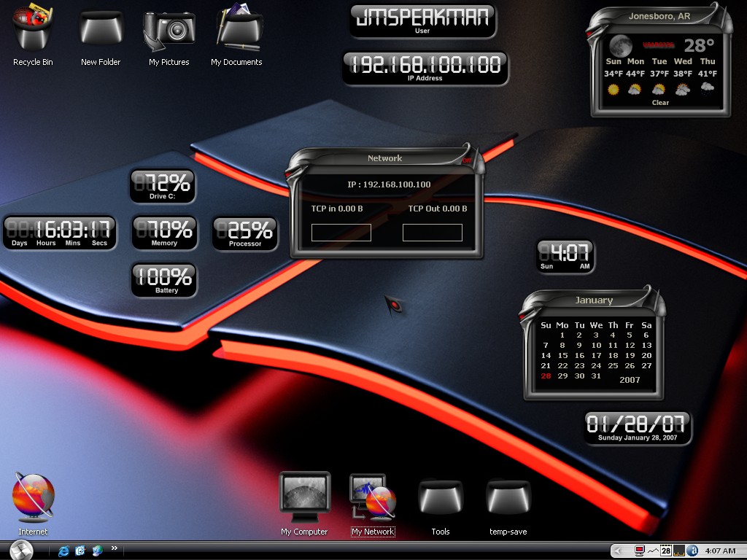Select the My Documents desktop icon
Viewport: 747px width, 560px height.
point(239,28)
